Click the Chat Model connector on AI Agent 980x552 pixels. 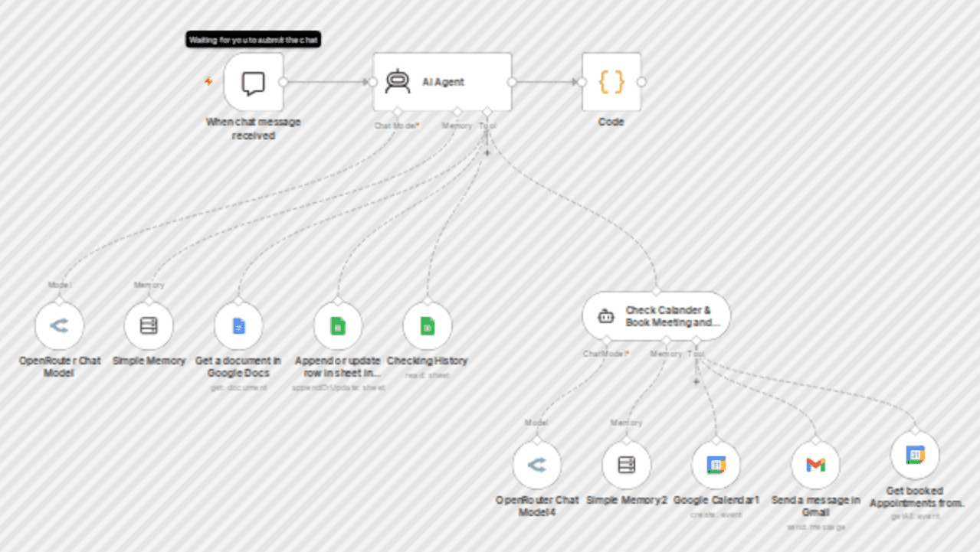(x=398, y=112)
